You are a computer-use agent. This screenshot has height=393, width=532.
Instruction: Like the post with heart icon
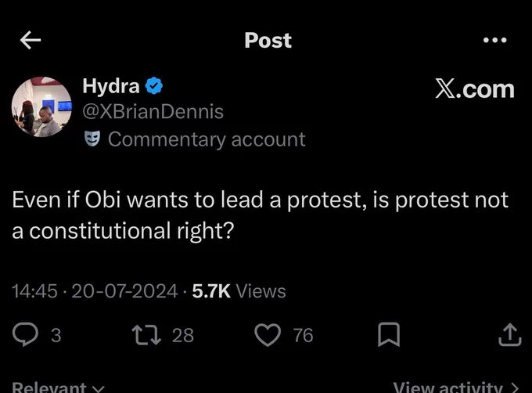tap(268, 334)
